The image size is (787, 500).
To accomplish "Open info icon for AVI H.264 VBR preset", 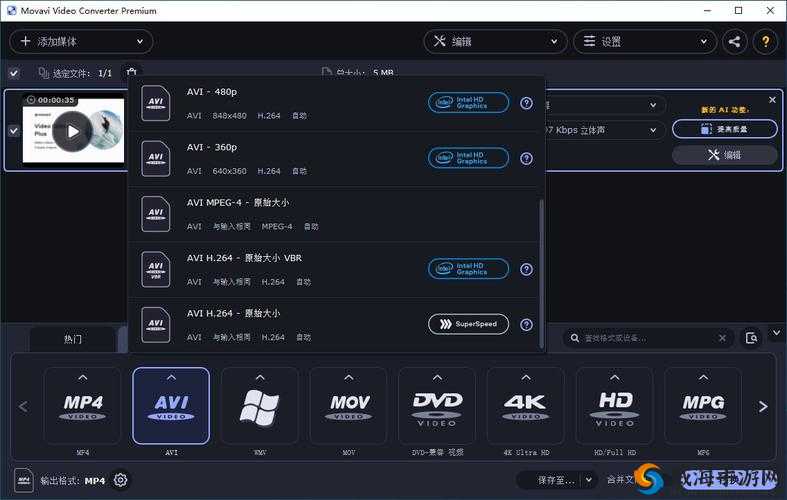I will pyautogui.click(x=526, y=270).
